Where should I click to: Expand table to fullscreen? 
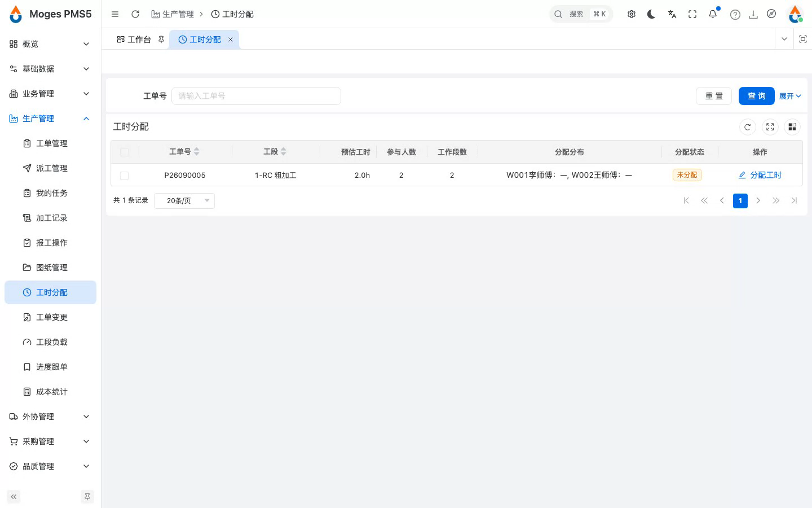point(770,127)
